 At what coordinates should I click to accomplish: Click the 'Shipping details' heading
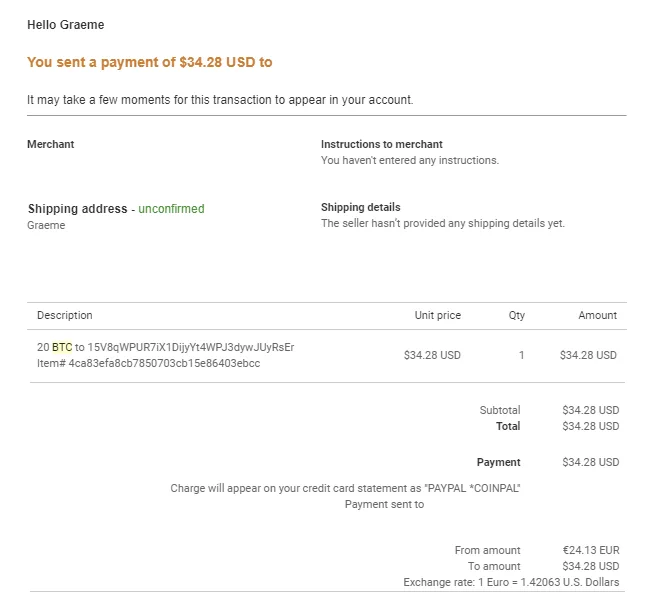pos(361,207)
